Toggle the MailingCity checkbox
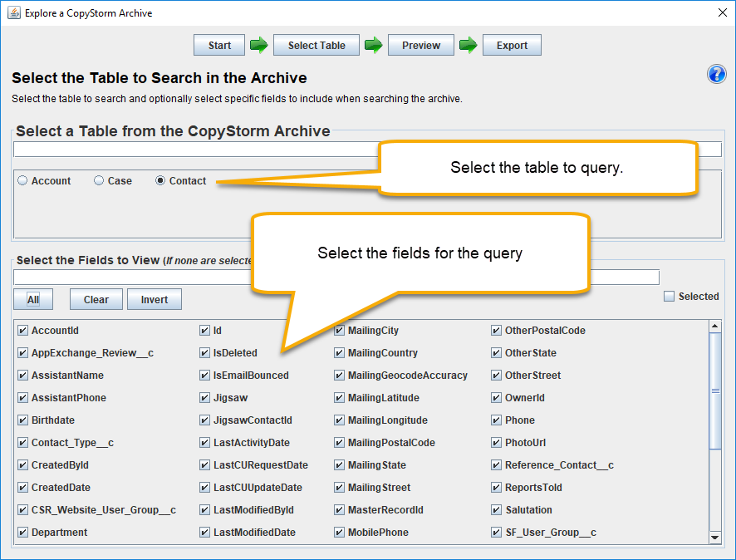 (x=340, y=331)
